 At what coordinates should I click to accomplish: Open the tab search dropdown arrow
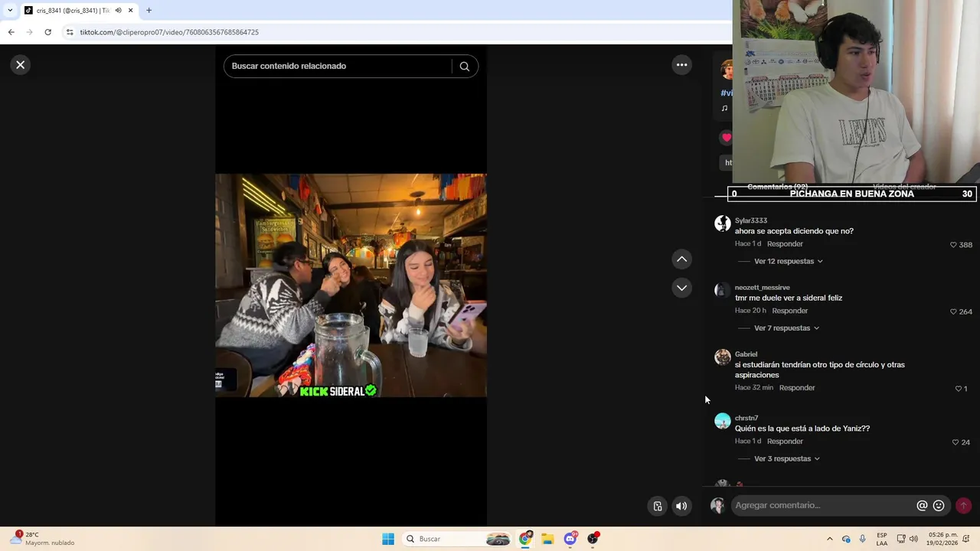[10, 11]
